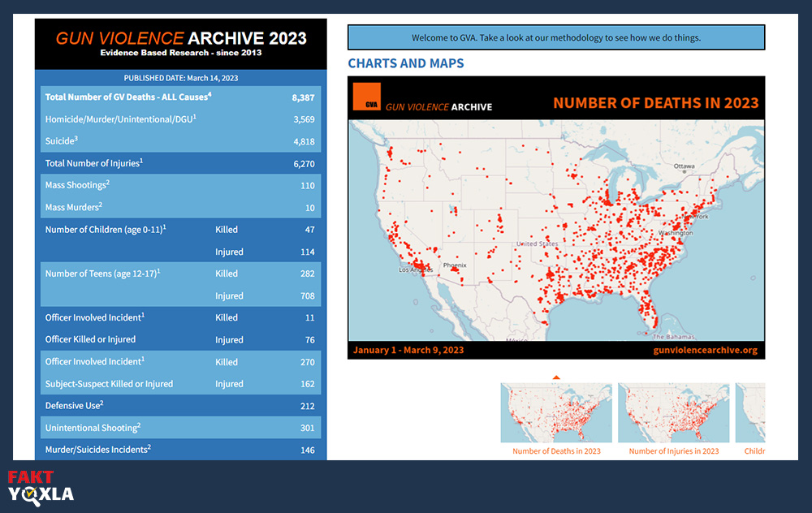Viewport: 812px width, 513px height.
Task: Click teens injured value 708
Action: coord(308,295)
